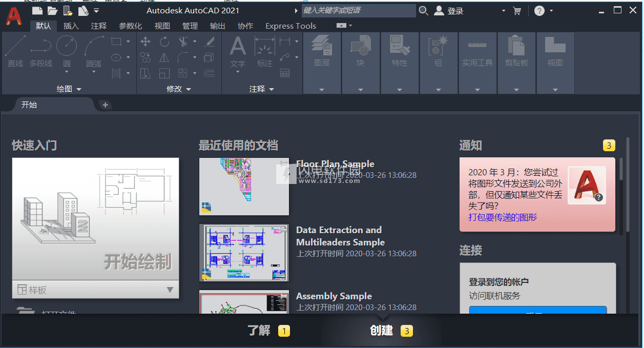Add a new drawing tab with plus button
The height and width of the screenshot is (348, 644).
click(x=105, y=105)
